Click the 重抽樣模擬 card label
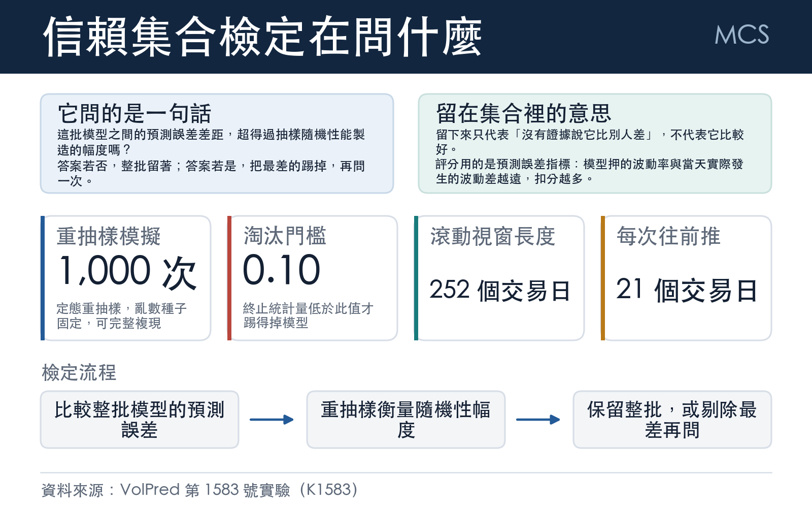The width and height of the screenshot is (812, 508). pos(109,236)
